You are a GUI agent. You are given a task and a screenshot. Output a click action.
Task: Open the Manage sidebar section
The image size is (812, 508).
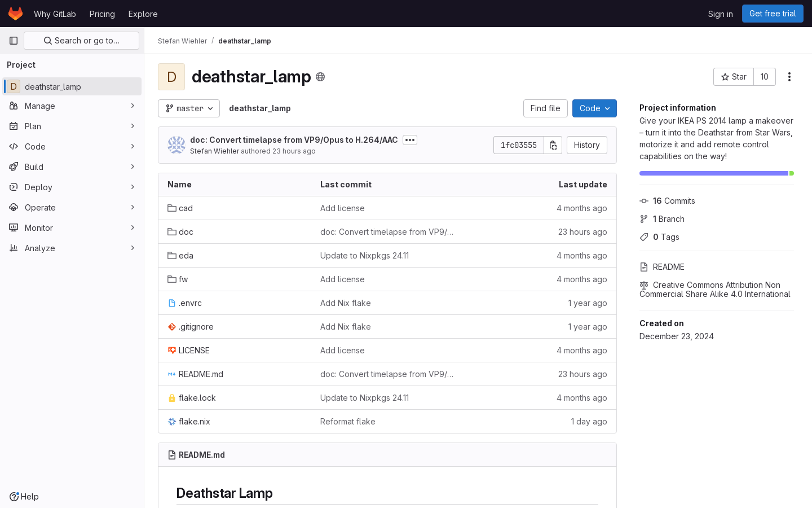(72, 106)
